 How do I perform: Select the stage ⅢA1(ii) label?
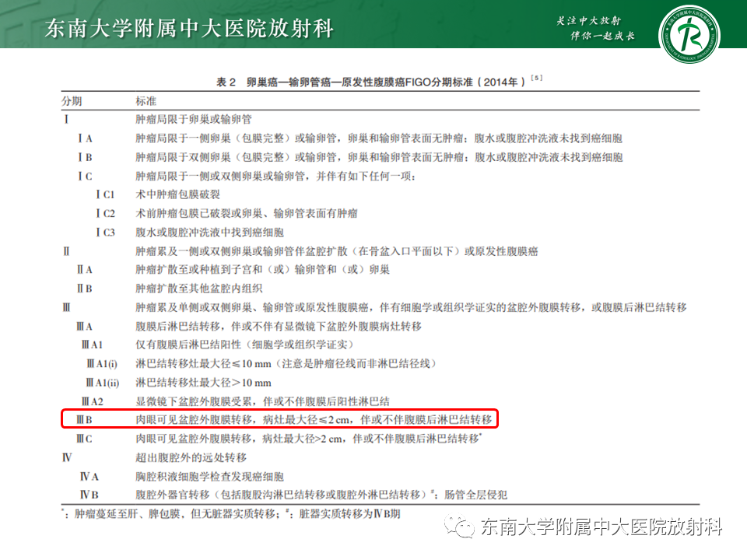click(x=103, y=383)
